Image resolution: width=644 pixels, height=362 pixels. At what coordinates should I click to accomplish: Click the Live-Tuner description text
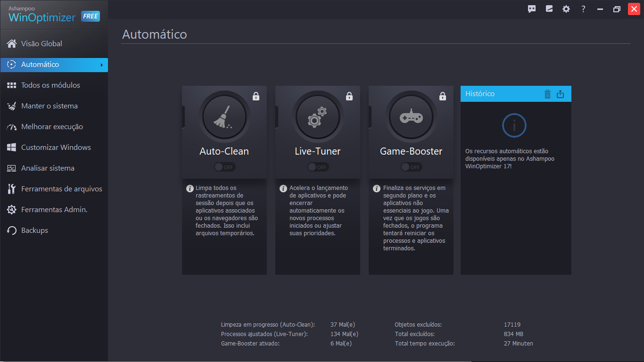[x=319, y=211]
